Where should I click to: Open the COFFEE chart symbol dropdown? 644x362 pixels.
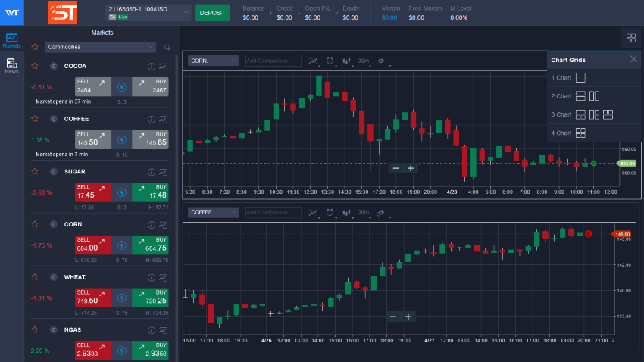pyautogui.click(x=213, y=212)
